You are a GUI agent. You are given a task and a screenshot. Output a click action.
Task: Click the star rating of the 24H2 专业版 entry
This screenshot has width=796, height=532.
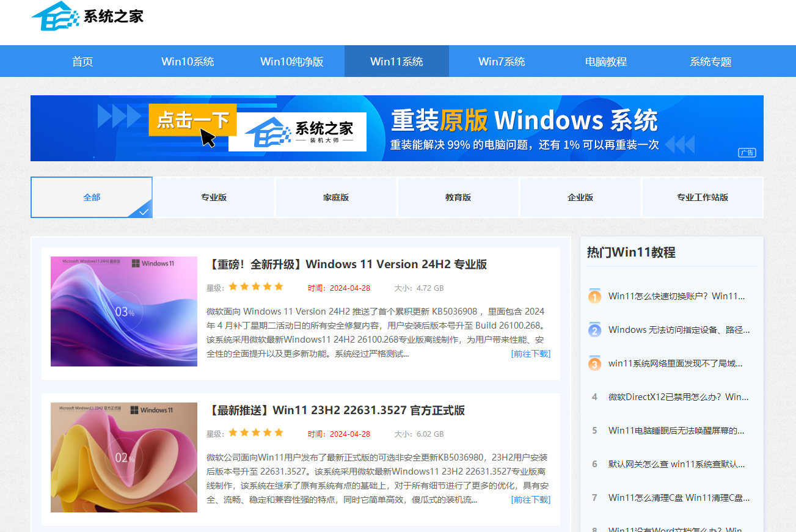[x=256, y=286]
